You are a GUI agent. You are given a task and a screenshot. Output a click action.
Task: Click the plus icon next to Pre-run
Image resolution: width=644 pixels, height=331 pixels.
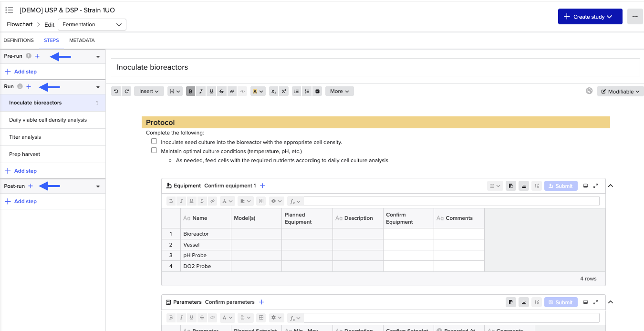coord(37,56)
